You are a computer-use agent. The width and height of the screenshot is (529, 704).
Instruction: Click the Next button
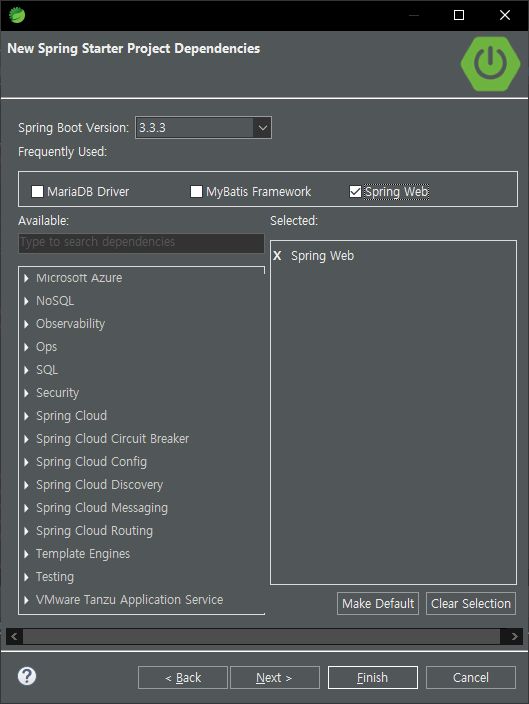click(x=275, y=678)
